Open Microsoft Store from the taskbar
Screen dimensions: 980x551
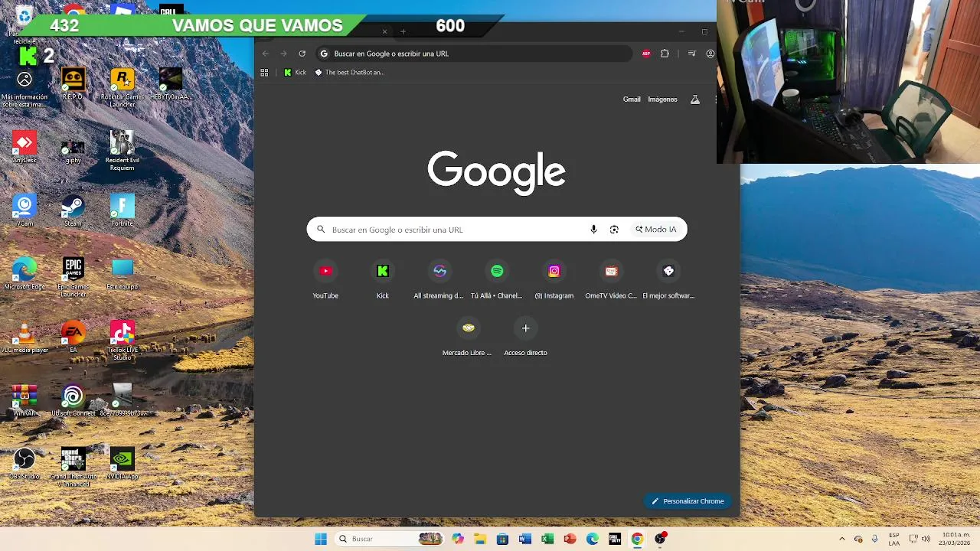[502, 539]
